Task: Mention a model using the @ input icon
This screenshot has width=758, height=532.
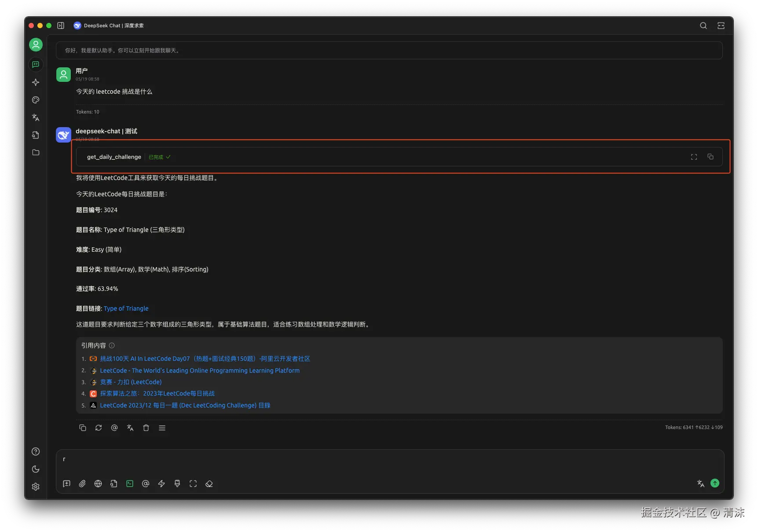Action: click(x=146, y=484)
